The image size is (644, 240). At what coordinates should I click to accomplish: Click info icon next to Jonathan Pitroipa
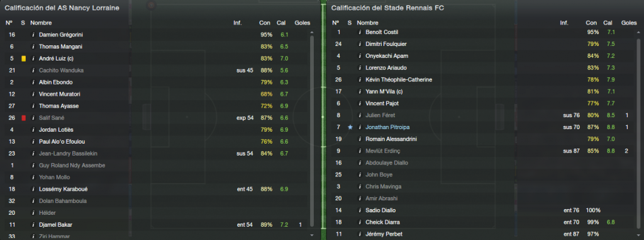(359, 128)
